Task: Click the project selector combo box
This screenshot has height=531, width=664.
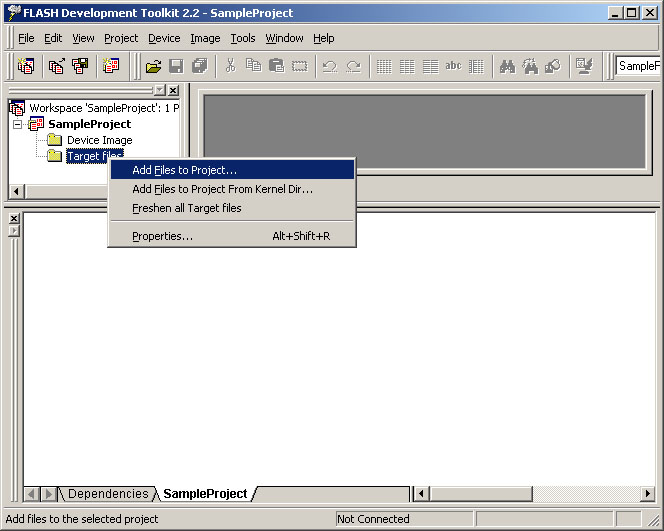Action: 638,66
